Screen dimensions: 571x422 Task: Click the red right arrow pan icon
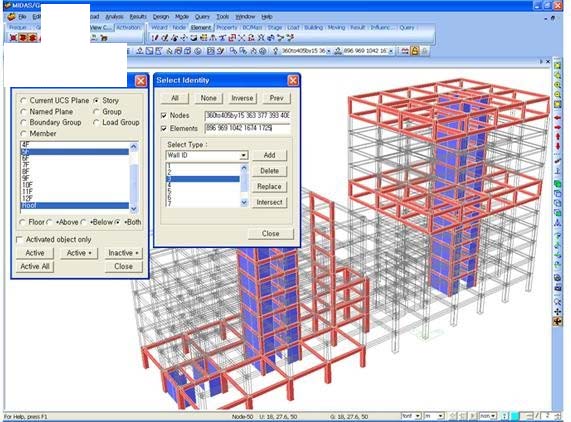(x=557, y=127)
